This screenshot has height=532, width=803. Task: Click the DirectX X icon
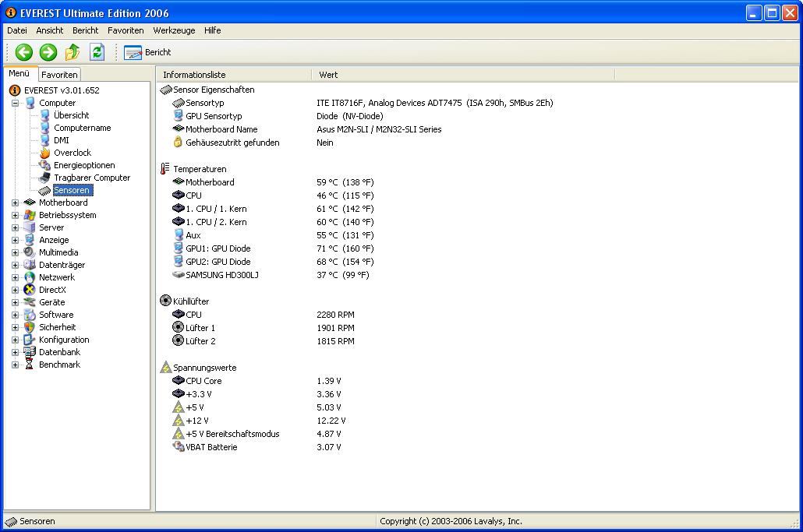tap(30, 290)
